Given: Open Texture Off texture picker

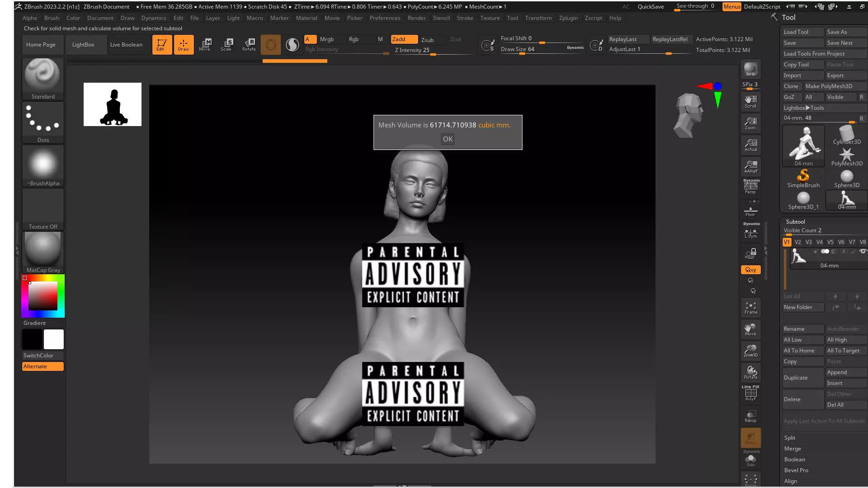Looking at the screenshot, I should tap(43, 209).
